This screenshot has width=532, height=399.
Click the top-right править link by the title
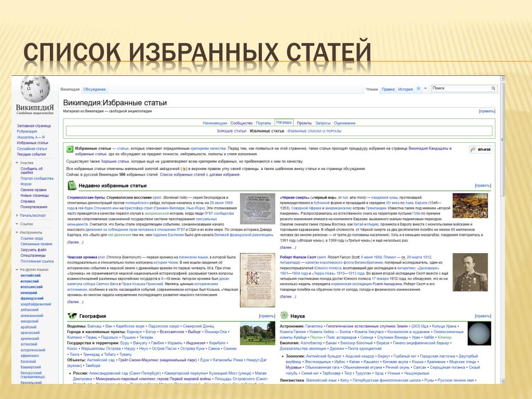click(487, 111)
